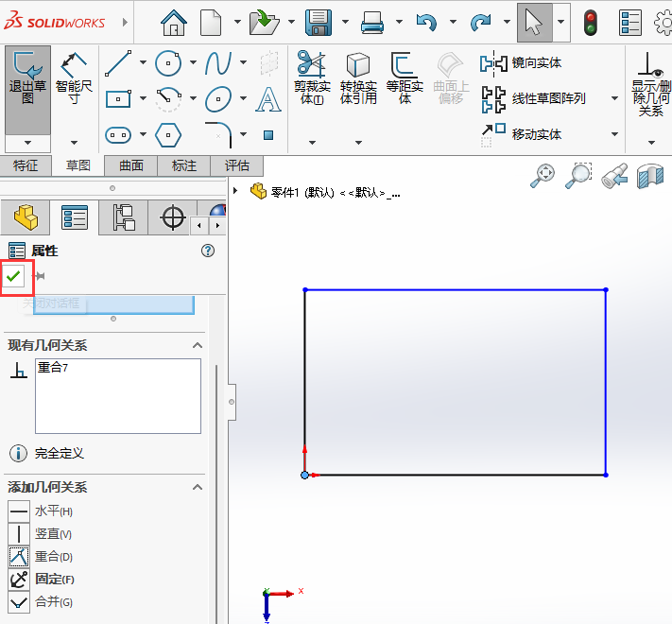The image size is (672, 624).
Task: Click Section View icon
Action: [x=650, y=176]
